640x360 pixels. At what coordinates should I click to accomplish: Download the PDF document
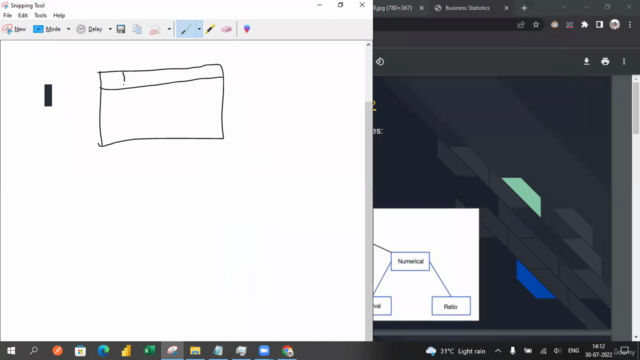pos(587,62)
